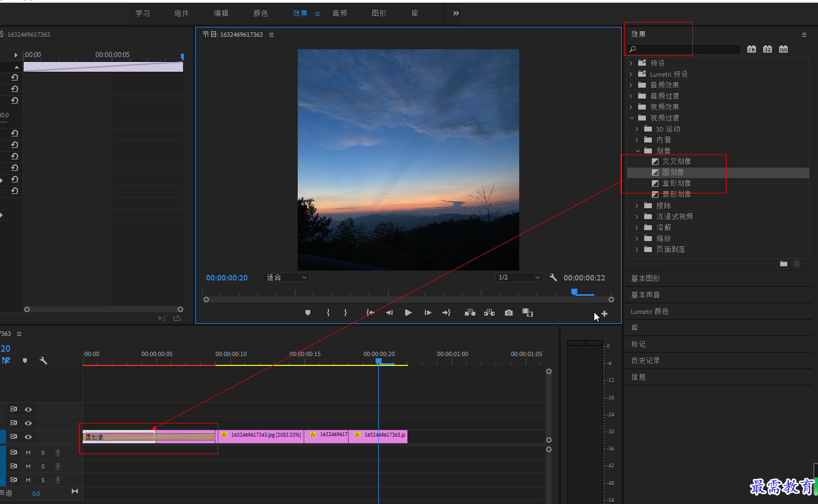
Task: Click Go to Out point icon
Action: tap(446, 313)
